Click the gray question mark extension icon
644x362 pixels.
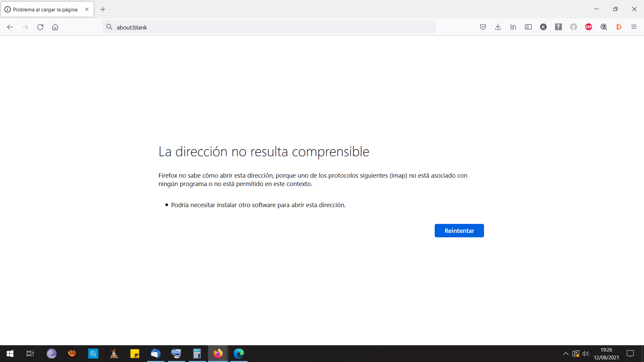(558, 27)
